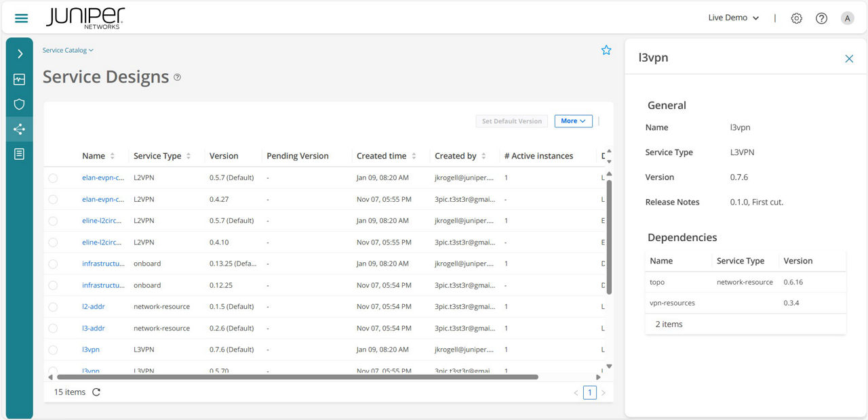The image size is (868, 420).
Task: Select the radio button for l3vpn row
Action: [x=54, y=350]
